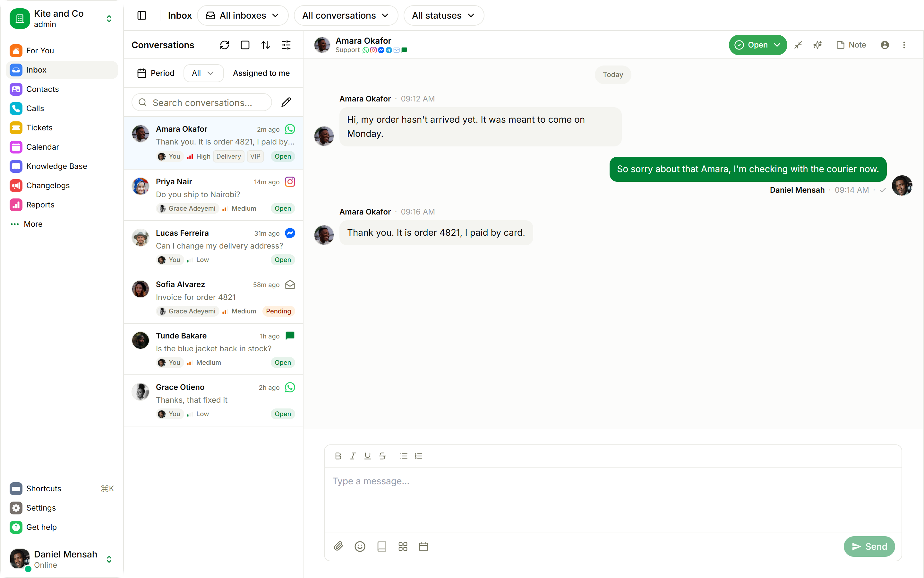Open Knowledge Base in the sidebar
This screenshot has height=578, width=924.
[x=62, y=166]
